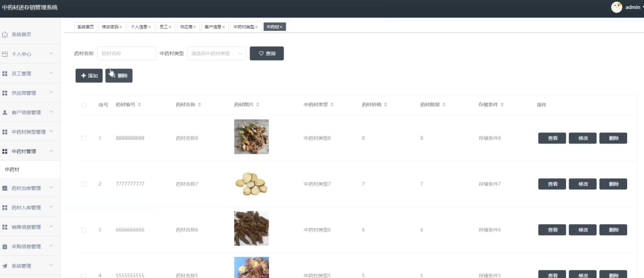Image resolution: width=644 pixels, height=278 pixels.
Task: Open the 中药材类型 filter dropdown
Action: (217, 53)
